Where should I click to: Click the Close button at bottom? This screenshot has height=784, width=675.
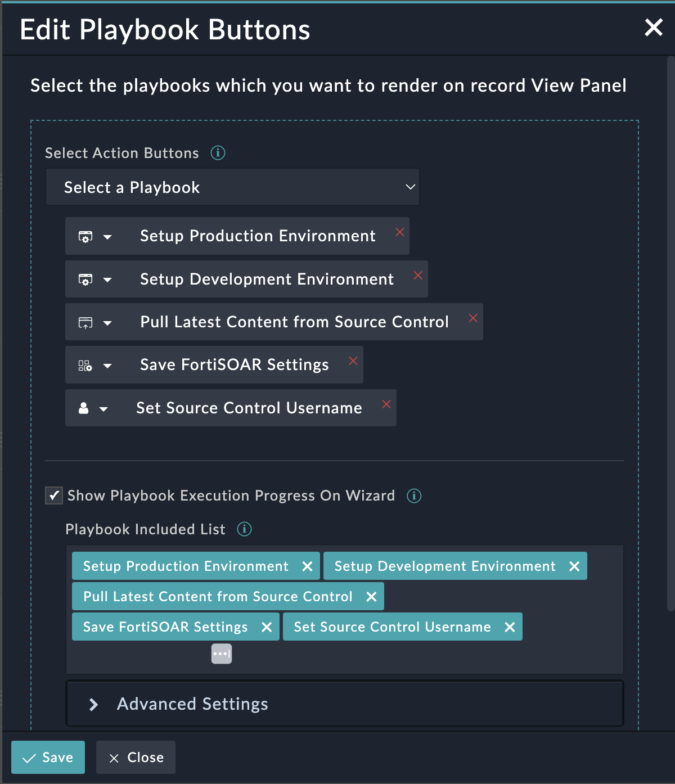[x=136, y=758]
